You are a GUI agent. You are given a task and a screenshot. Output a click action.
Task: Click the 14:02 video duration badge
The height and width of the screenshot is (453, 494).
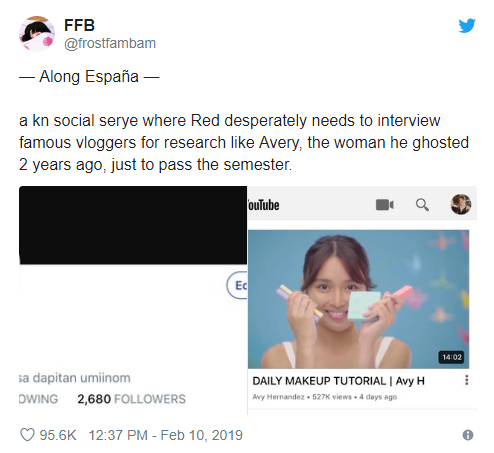[x=452, y=357]
